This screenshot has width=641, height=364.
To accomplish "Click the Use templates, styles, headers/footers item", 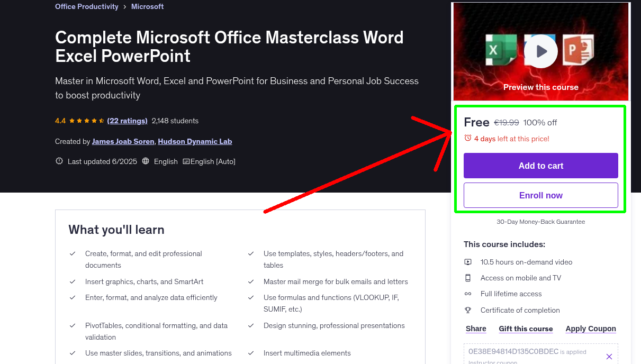I will 333,259.
